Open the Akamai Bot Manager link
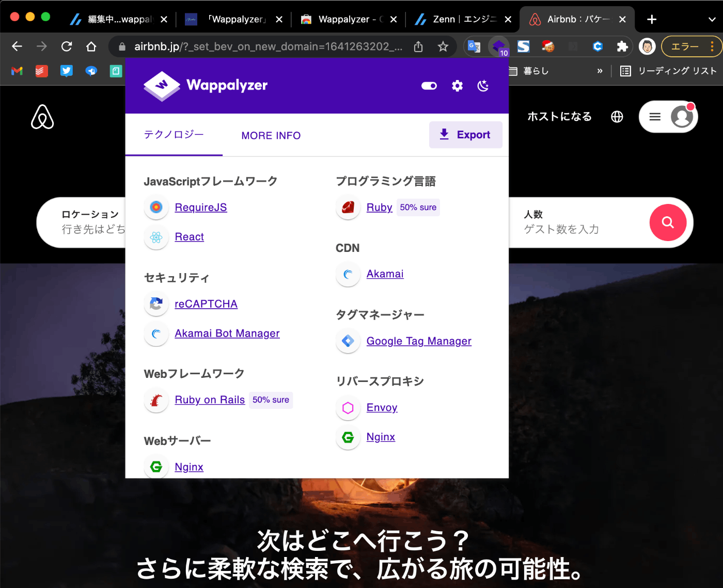 click(227, 333)
